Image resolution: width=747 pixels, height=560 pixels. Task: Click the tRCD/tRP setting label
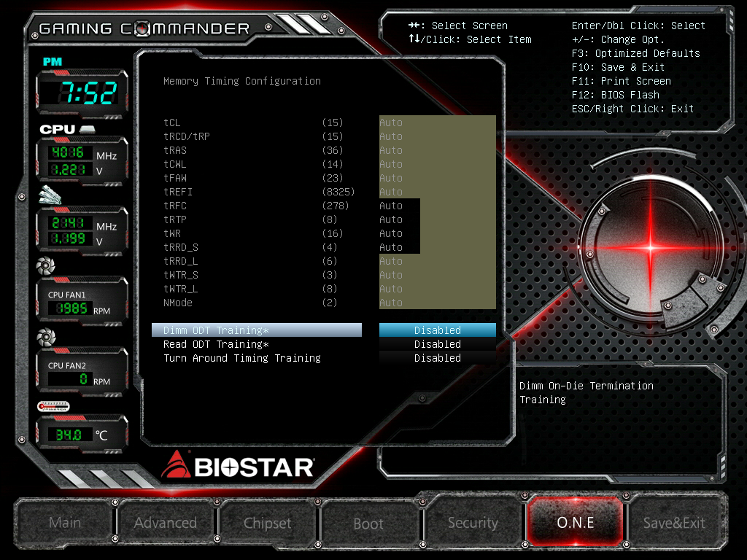click(187, 136)
